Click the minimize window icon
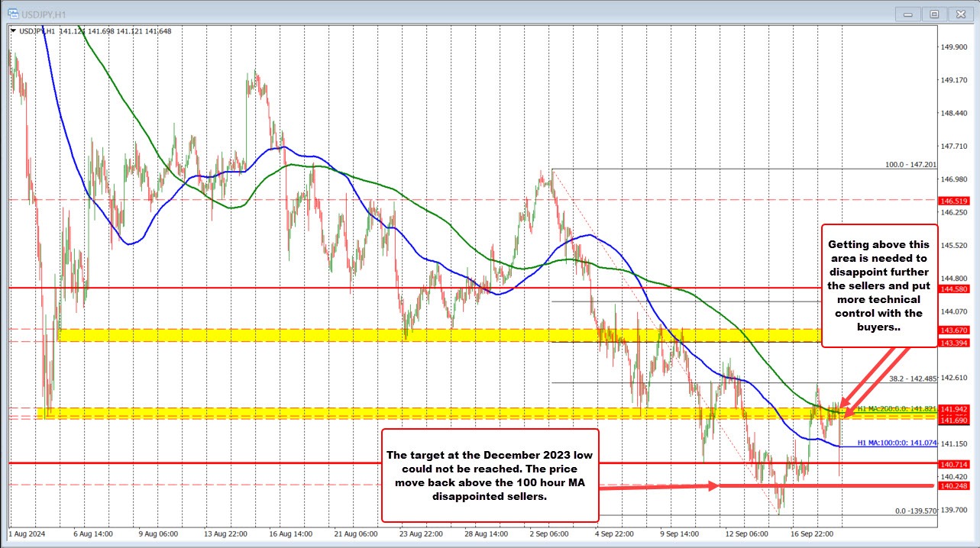 pos(908,13)
